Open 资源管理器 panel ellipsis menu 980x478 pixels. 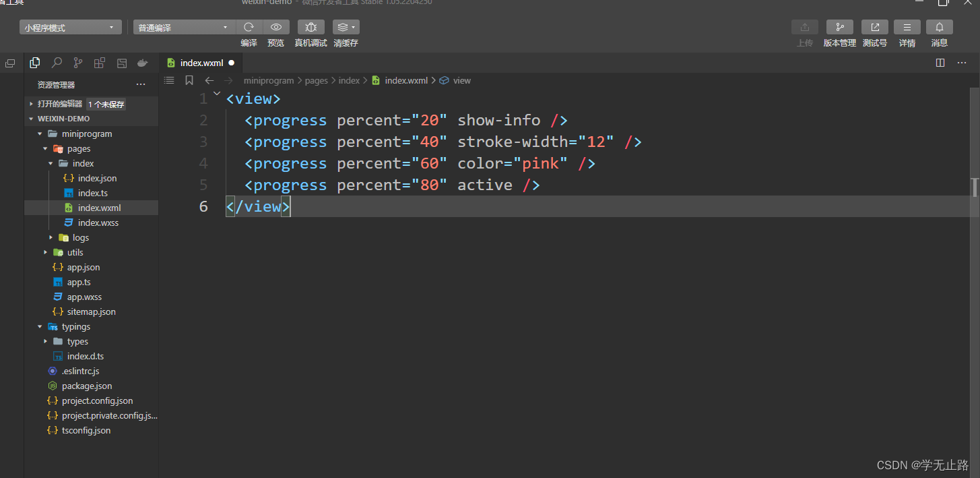pos(140,85)
